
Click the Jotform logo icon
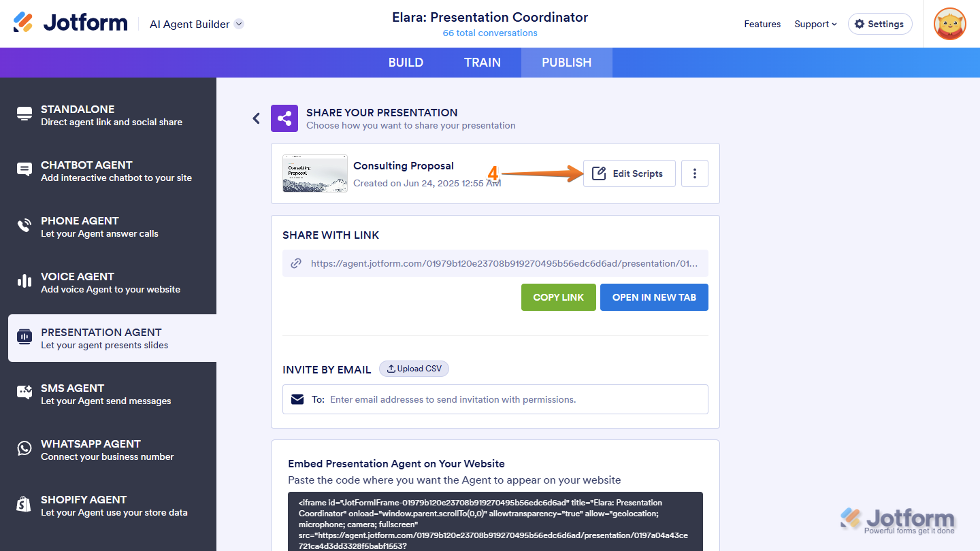(x=23, y=23)
